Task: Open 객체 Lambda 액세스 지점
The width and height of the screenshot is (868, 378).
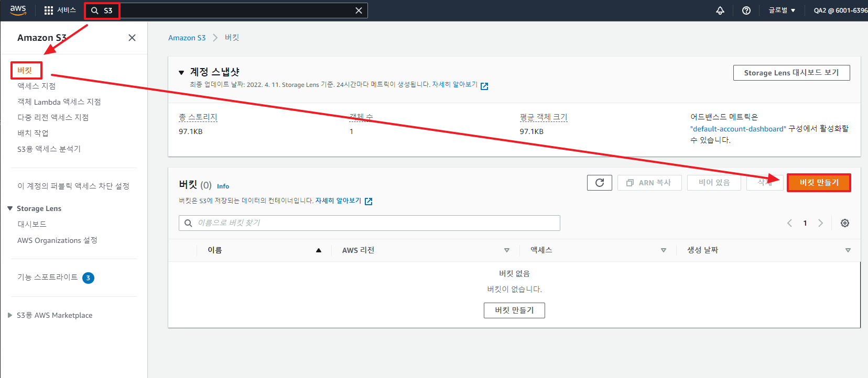Action: click(59, 102)
